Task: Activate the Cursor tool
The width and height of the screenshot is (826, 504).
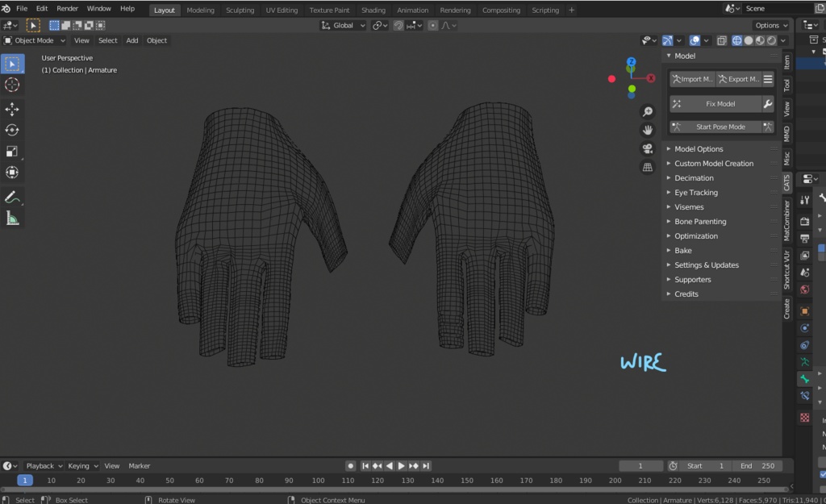Action: tap(13, 85)
